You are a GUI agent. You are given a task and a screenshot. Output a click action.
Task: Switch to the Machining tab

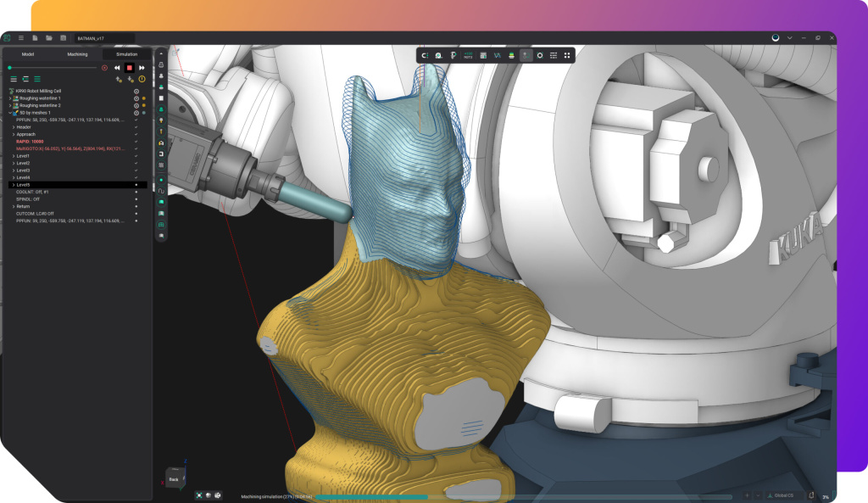tap(77, 54)
